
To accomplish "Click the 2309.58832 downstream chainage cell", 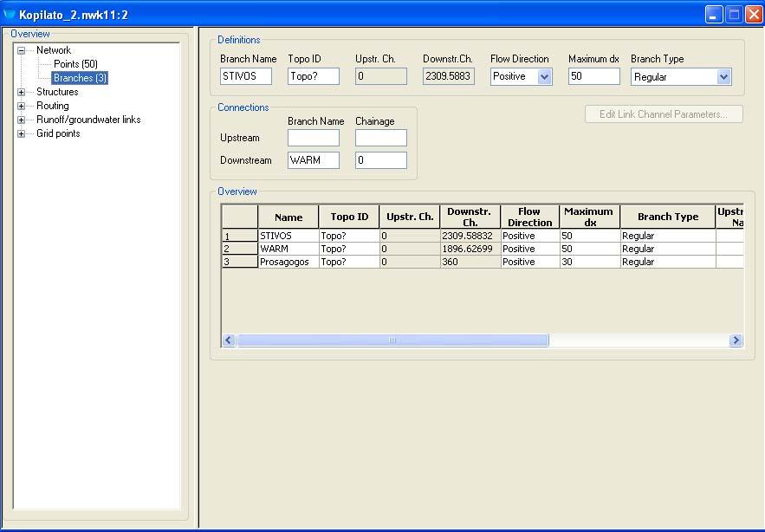I will tap(470, 236).
